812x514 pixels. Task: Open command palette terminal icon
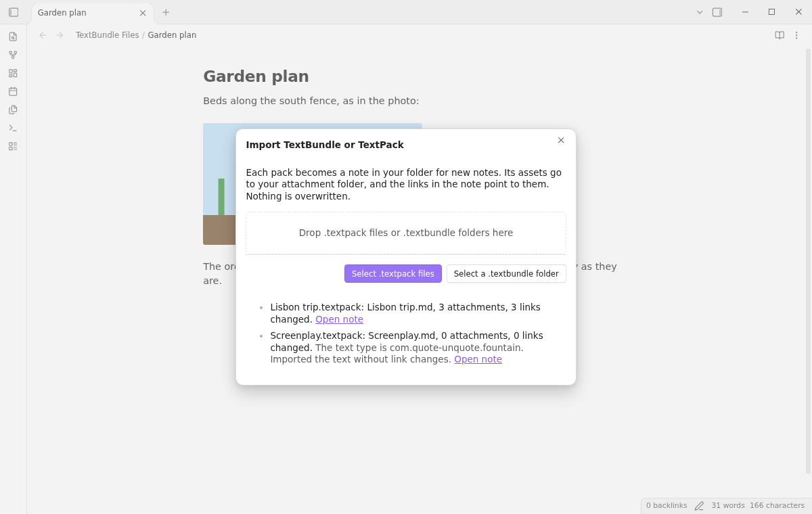tap(13, 128)
